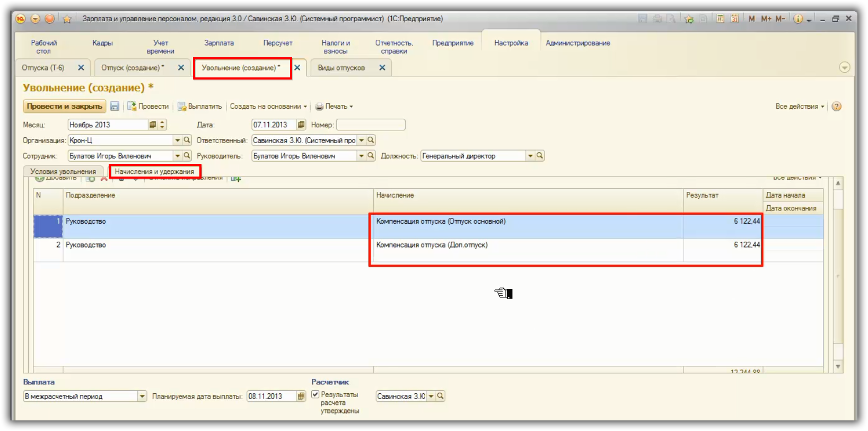The image size is (868, 431).
Task: Expand Руководитель dropdown list
Action: (x=362, y=156)
